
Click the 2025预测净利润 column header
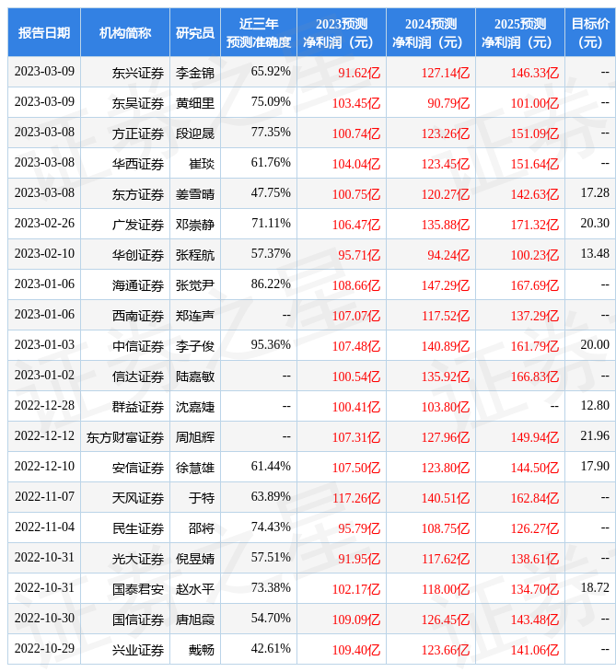520,32
